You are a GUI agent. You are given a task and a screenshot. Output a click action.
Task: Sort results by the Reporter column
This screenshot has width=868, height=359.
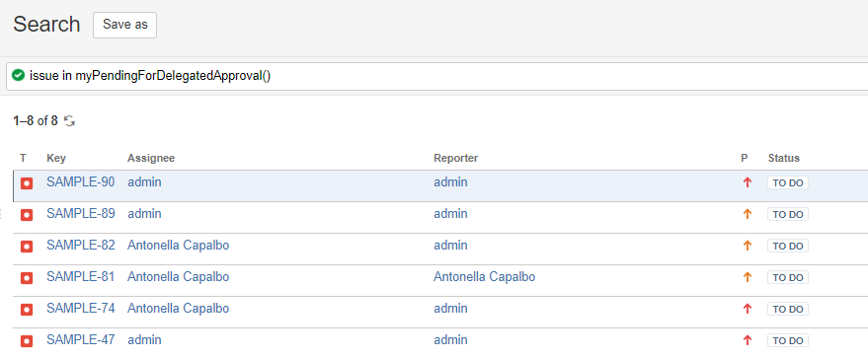click(x=455, y=158)
